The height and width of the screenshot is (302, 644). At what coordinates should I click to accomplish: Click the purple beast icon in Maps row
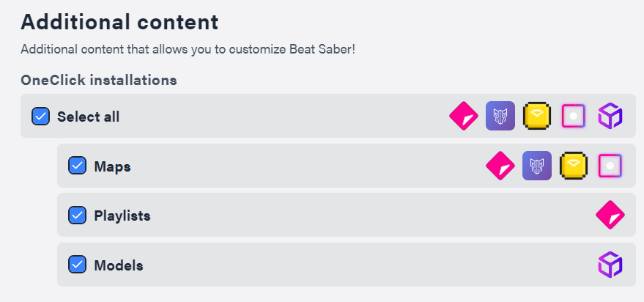[536, 166]
